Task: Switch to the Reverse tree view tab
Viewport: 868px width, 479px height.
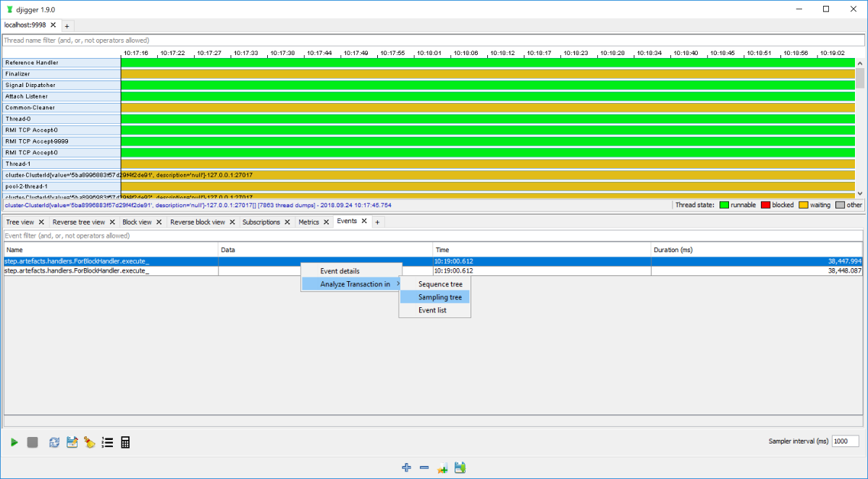Action: (79, 222)
